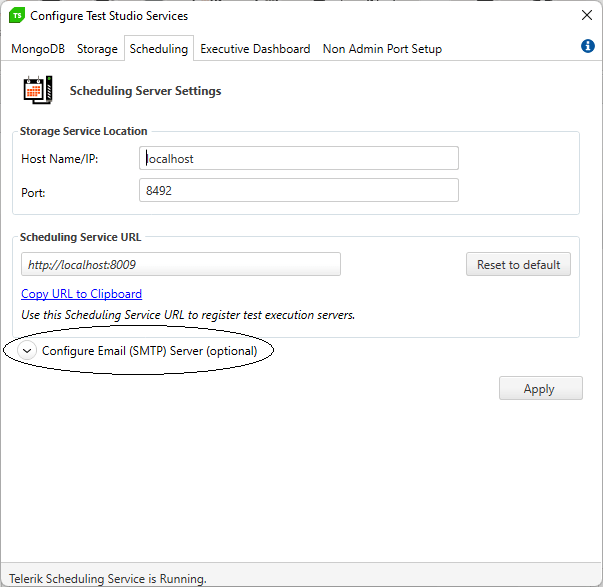This screenshot has width=603, height=587.
Task: Click the 'Scheduling Service URL' group label
Action: [80, 237]
